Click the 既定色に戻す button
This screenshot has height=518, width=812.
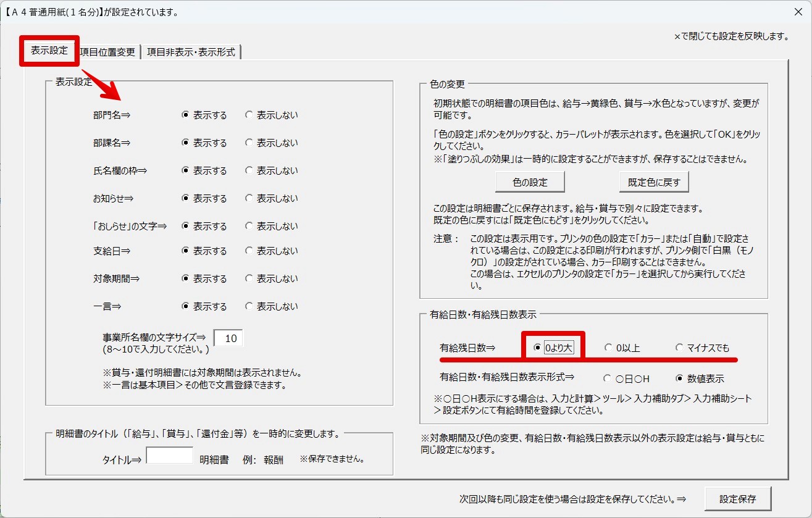pyautogui.click(x=654, y=182)
